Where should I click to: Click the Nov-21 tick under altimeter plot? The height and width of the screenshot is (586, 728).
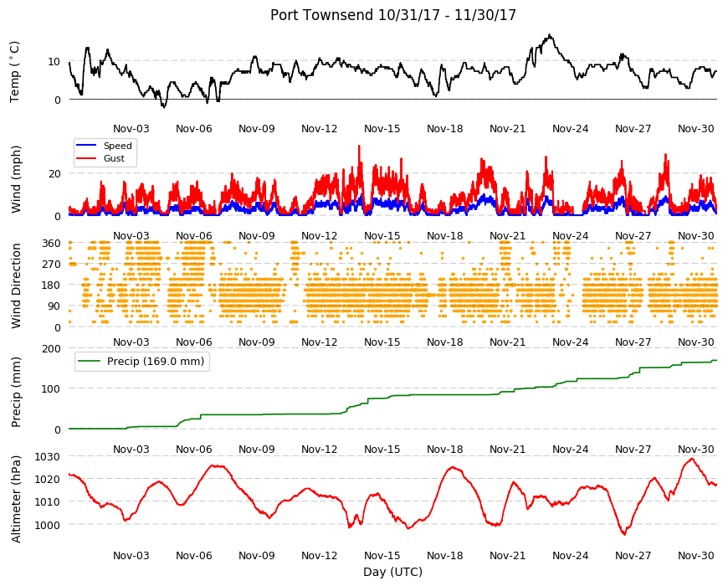point(507,555)
